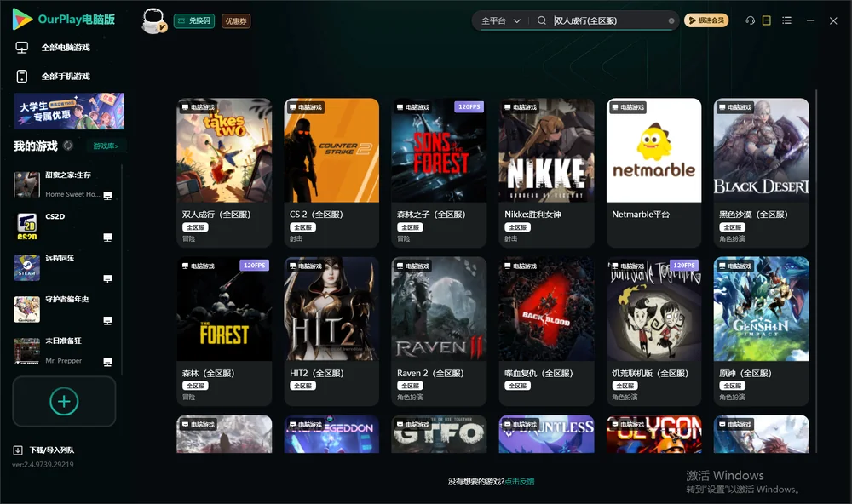Image resolution: width=852 pixels, height=504 pixels.
Task: Select 末日准备狂 in my games
Action: click(x=64, y=351)
